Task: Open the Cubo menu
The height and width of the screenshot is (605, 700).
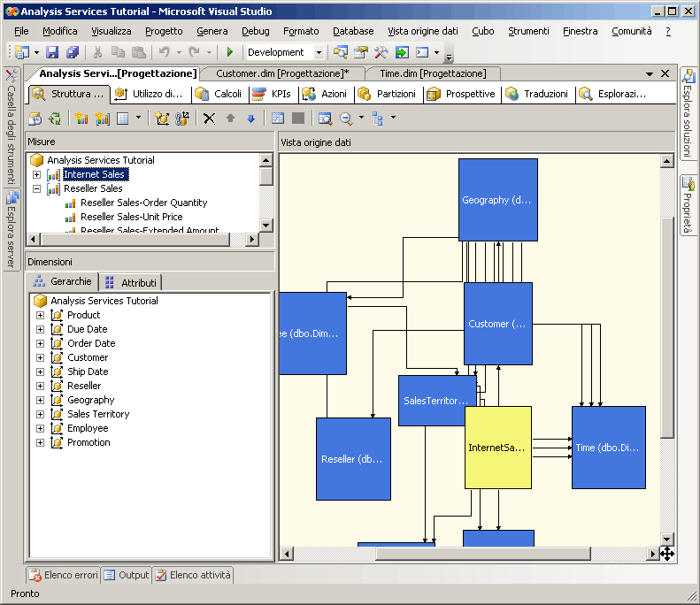Action: 483,31
